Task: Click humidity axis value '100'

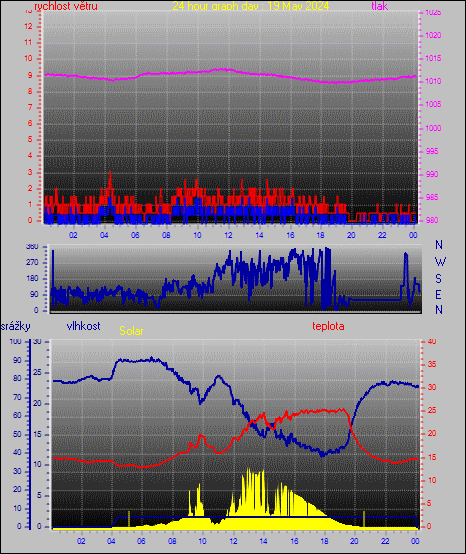Action: coord(16,341)
